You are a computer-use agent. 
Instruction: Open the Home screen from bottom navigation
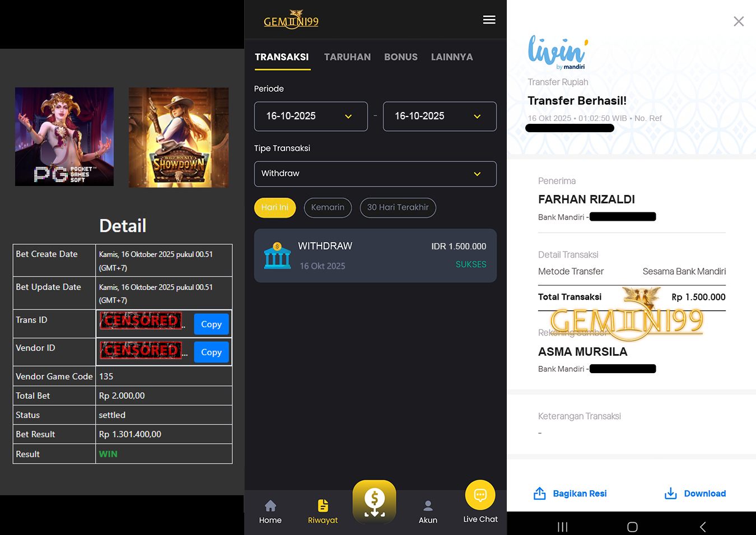(x=270, y=511)
